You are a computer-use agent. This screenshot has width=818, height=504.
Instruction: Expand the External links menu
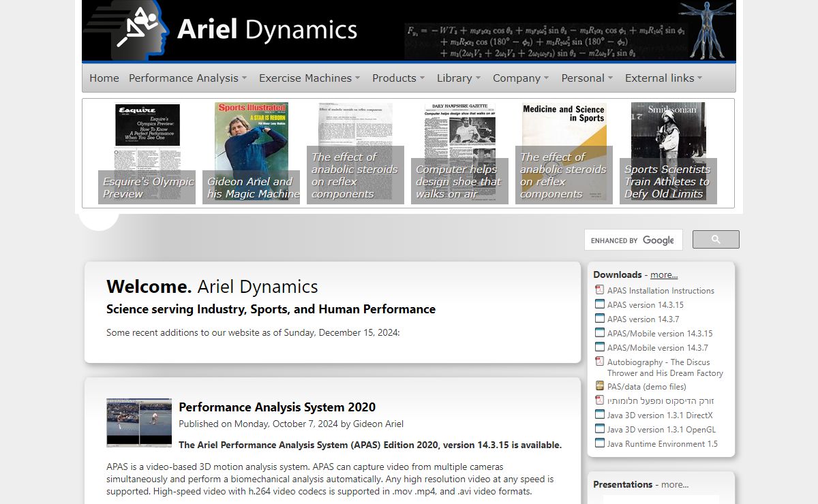663,78
